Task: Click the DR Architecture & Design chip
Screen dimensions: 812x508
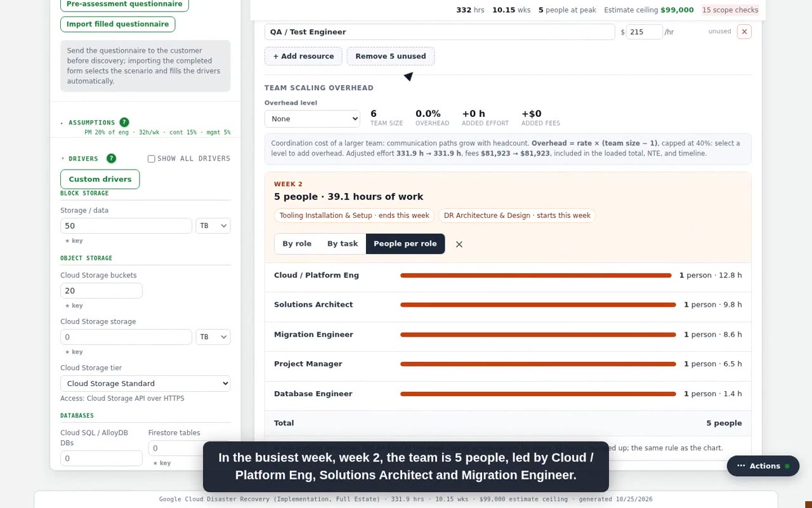Action: tap(517, 216)
